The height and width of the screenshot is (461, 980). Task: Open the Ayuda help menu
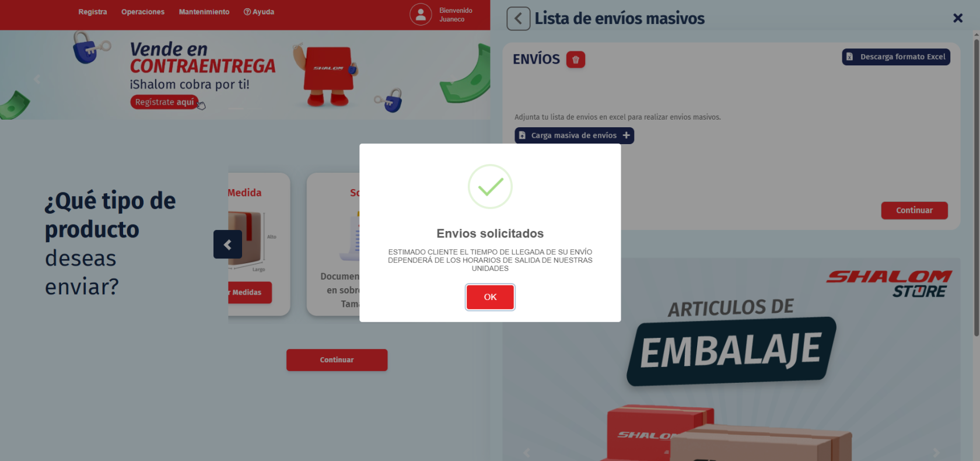click(x=259, y=12)
